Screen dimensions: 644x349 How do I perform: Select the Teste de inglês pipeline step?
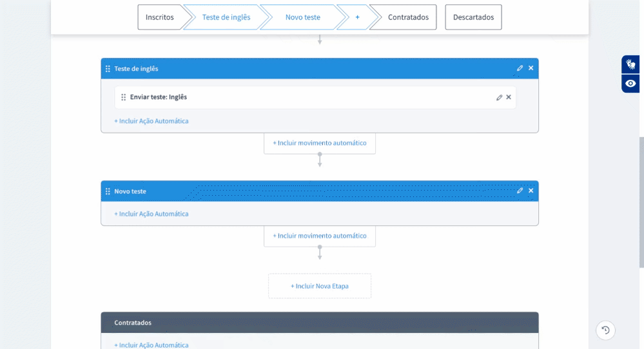pos(226,17)
